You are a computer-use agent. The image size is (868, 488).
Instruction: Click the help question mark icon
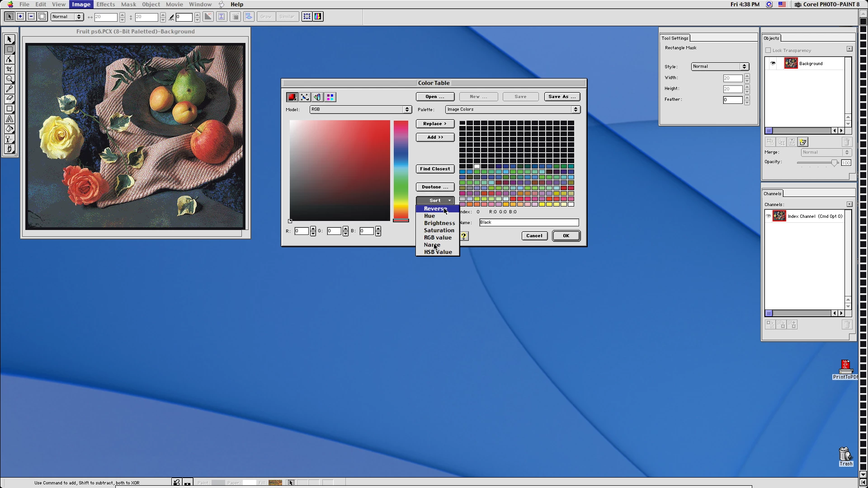click(463, 236)
